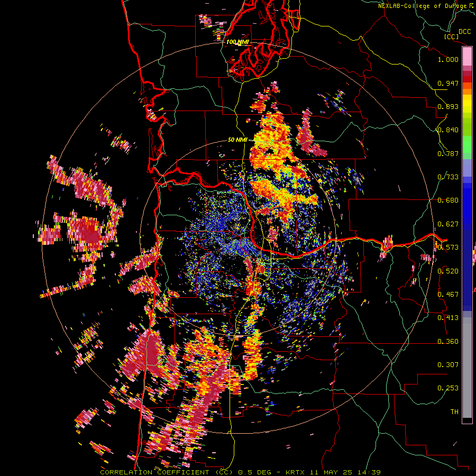476x476 pixels.
Task: Select the 0.680 legend value
Action: [448, 200]
